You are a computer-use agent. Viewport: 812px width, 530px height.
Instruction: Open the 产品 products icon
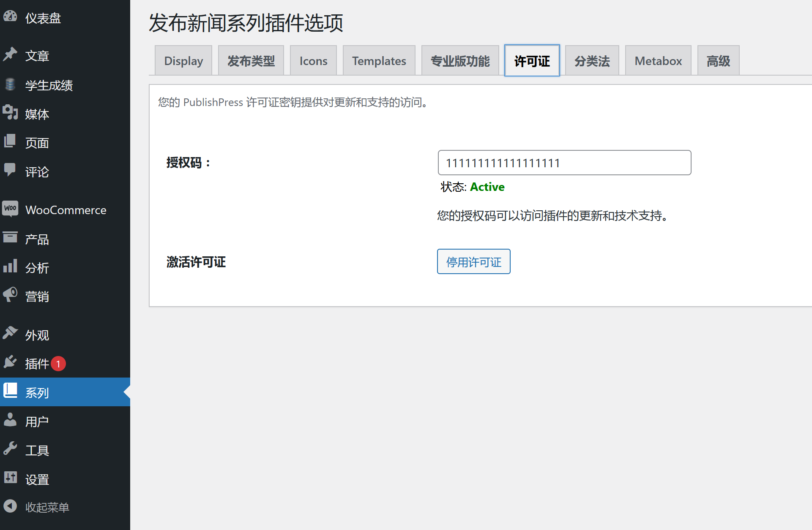tap(11, 238)
